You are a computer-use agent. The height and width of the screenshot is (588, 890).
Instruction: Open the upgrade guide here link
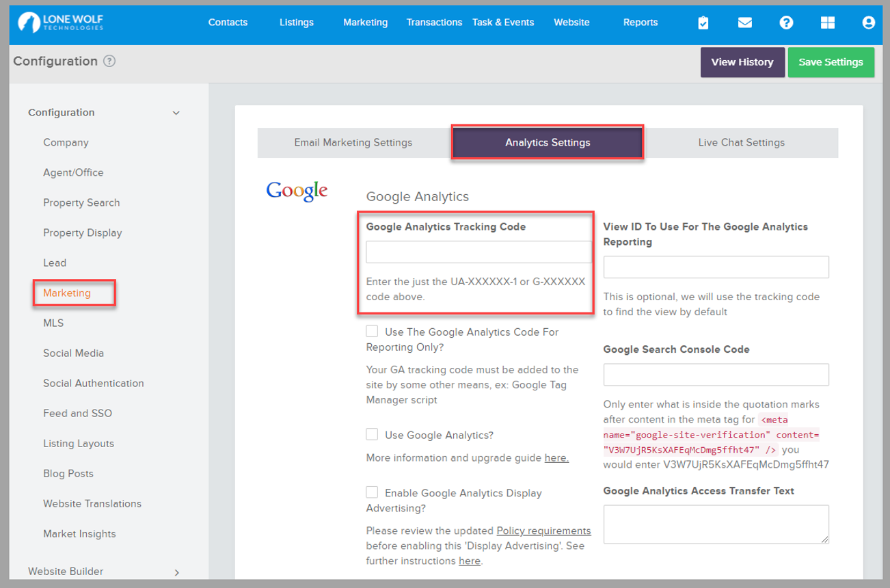(x=556, y=457)
